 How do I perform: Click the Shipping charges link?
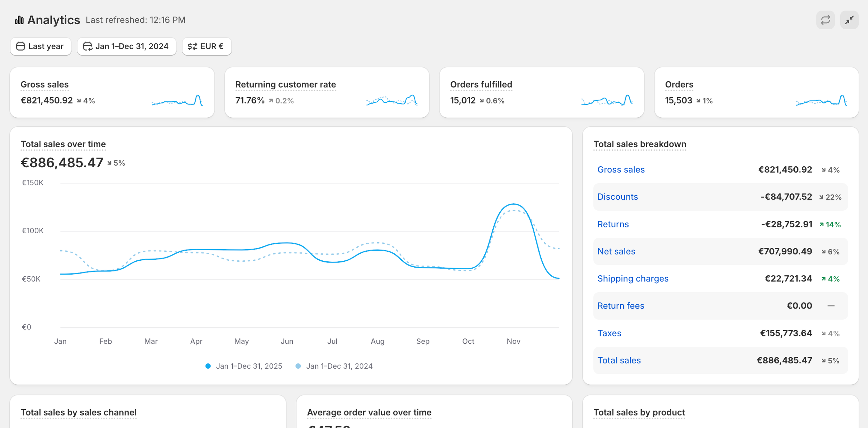coord(633,278)
